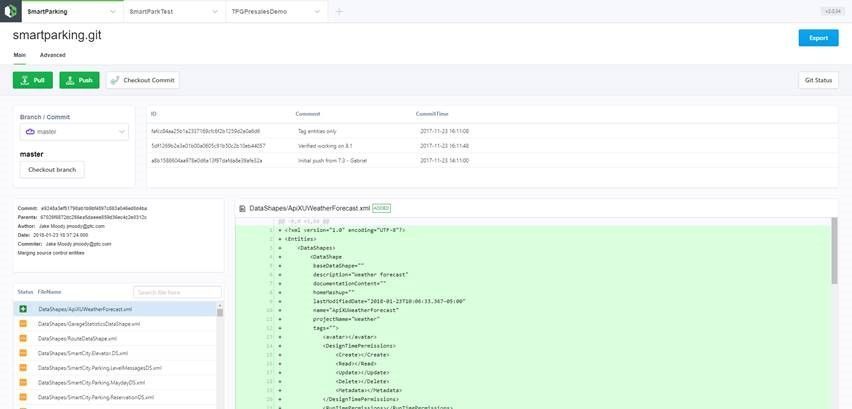
Task: Click the Parents hash line in details
Action: pos(83,217)
